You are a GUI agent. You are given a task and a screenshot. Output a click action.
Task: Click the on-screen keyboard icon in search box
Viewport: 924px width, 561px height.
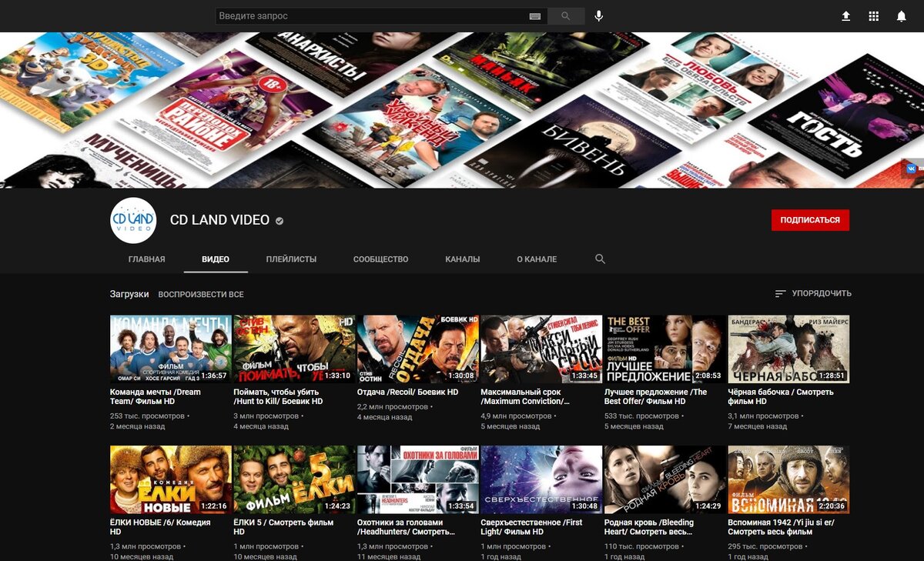pyautogui.click(x=535, y=16)
